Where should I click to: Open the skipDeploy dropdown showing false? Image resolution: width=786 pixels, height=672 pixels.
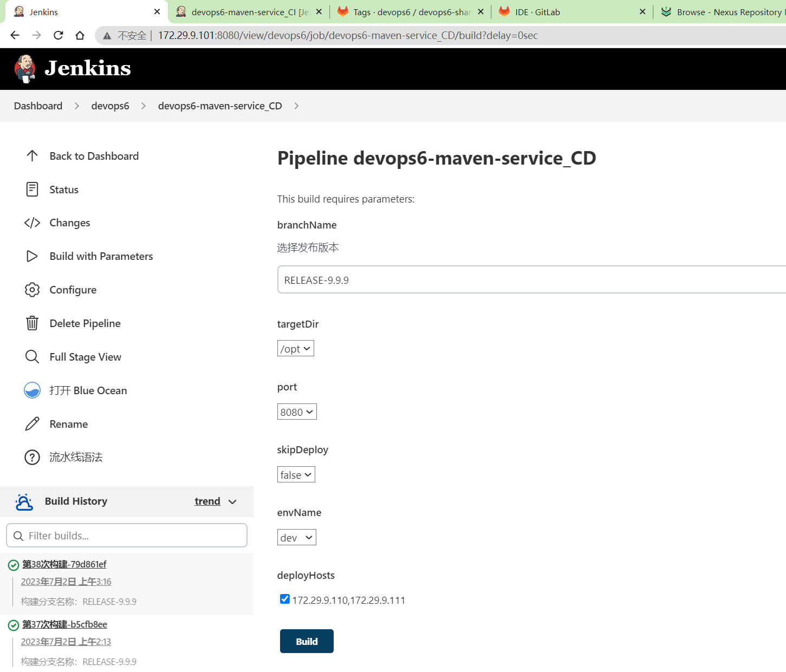click(296, 475)
